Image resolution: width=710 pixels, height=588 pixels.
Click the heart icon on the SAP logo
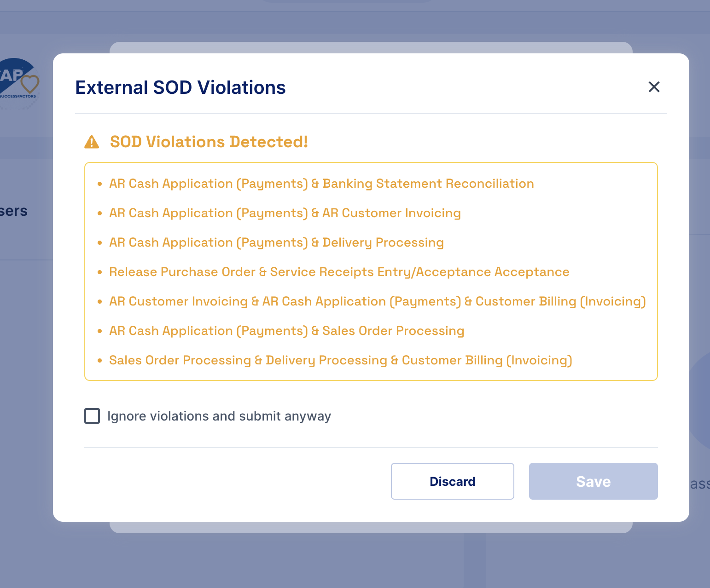click(30, 84)
